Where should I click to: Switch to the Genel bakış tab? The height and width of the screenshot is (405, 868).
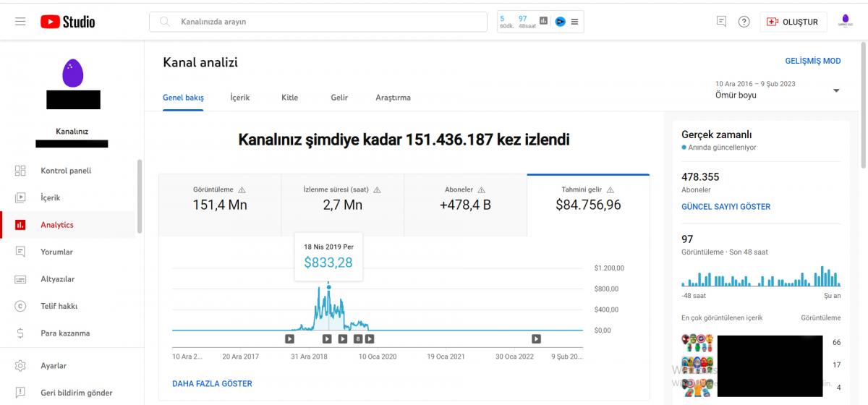[183, 98]
